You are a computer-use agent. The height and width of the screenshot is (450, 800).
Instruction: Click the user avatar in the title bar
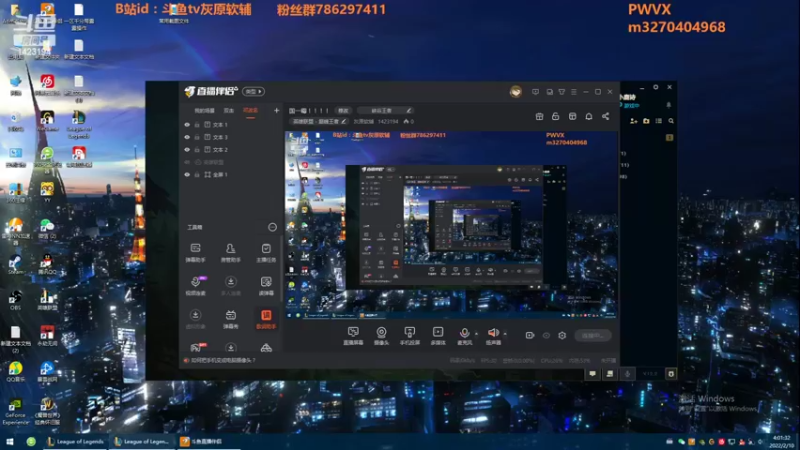click(x=516, y=92)
